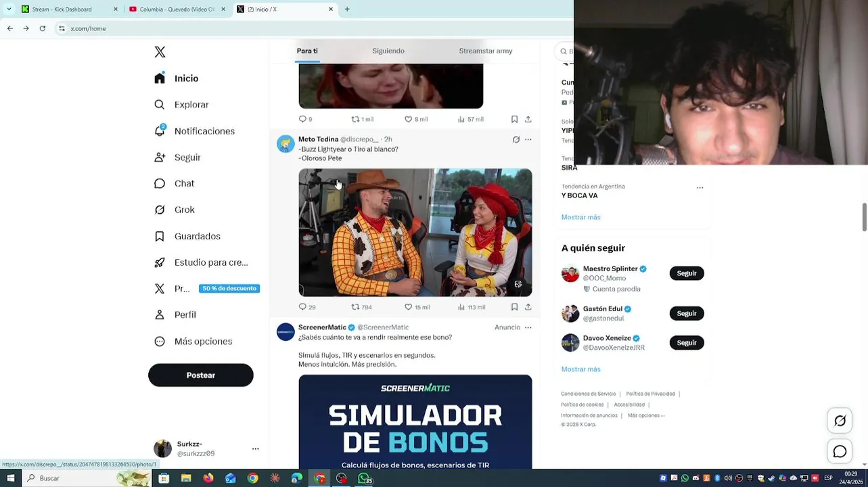The image size is (868, 487).
Task: Open Notificaciones in sidebar
Action: pyautogui.click(x=194, y=131)
